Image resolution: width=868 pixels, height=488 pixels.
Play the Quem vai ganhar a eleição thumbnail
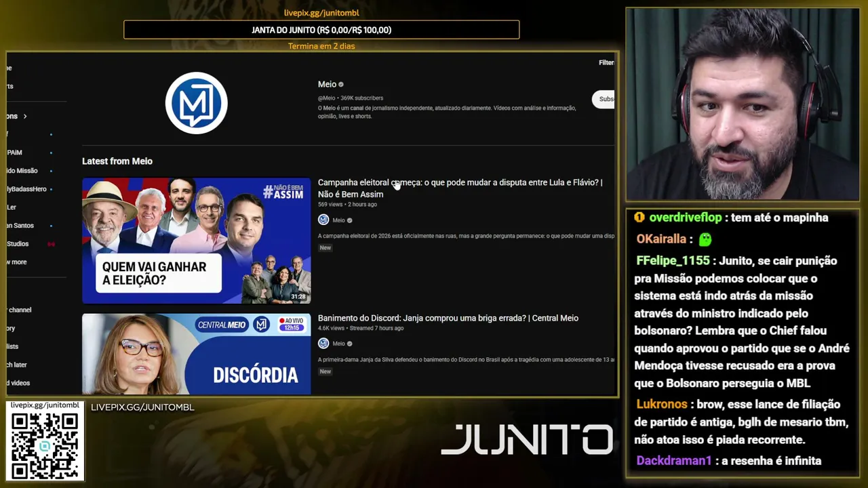pyautogui.click(x=197, y=240)
